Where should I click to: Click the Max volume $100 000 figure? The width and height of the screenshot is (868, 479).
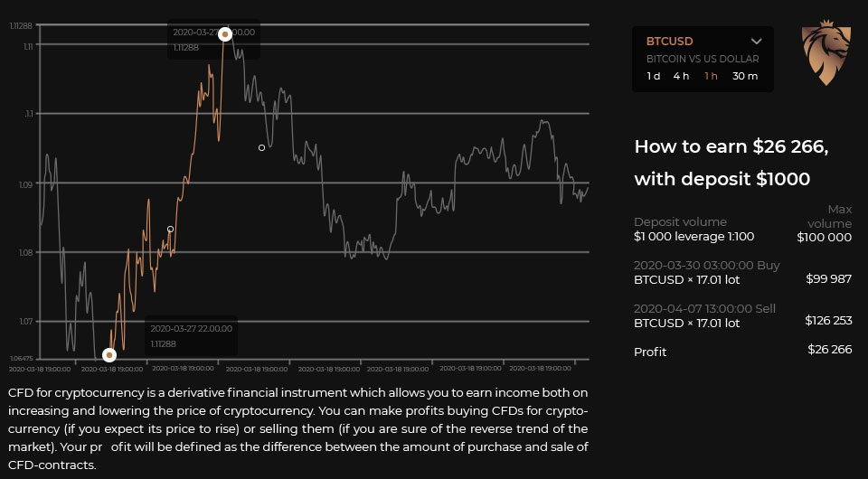pos(824,237)
